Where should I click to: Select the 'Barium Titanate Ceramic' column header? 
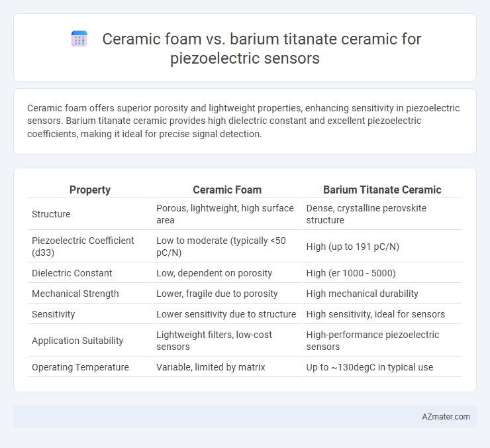click(382, 190)
